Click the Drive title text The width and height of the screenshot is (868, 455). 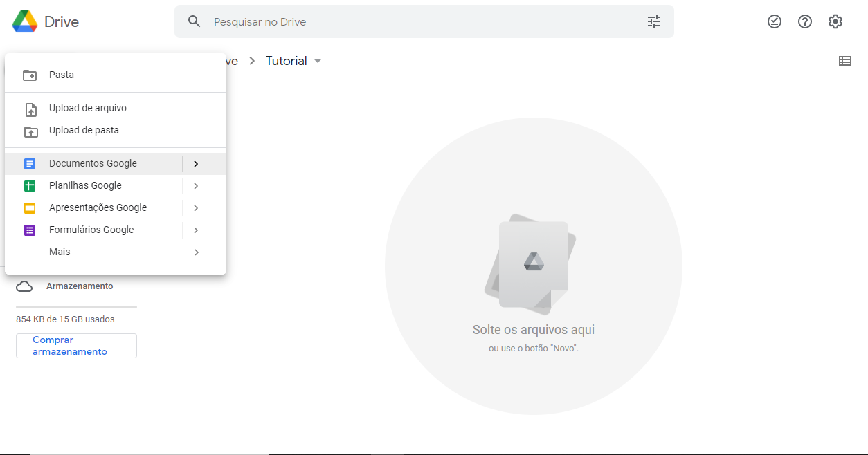62,21
